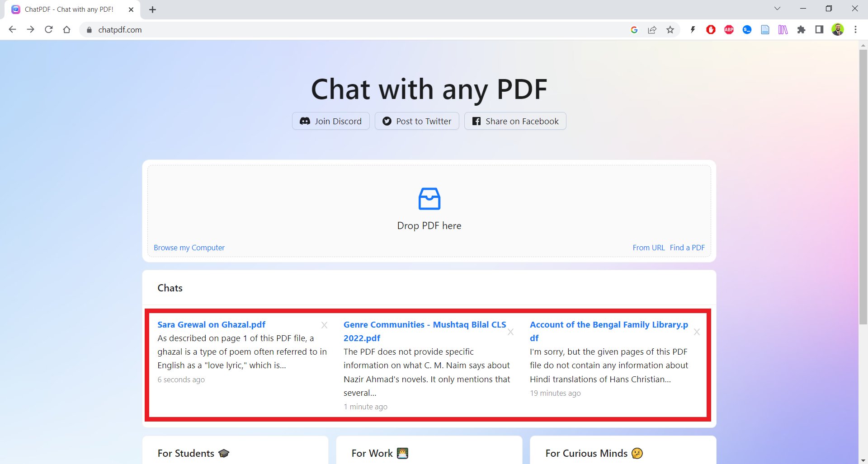This screenshot has width=868, height=464.
Task: Click the '1 minute ago' timestamp
Action: point(365,407)
